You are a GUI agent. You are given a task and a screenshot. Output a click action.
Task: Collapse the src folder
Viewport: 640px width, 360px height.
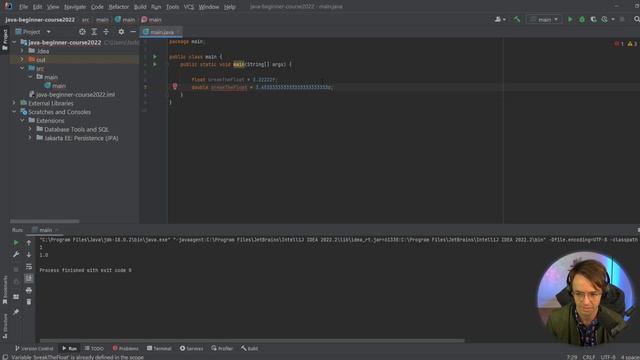pyautogui.click(x=22, y=68)
